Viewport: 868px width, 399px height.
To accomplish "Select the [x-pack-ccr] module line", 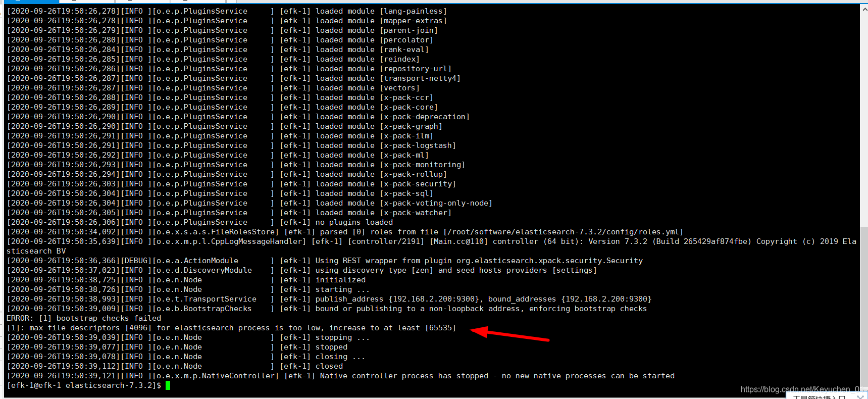I will click(x=220, y=97).
